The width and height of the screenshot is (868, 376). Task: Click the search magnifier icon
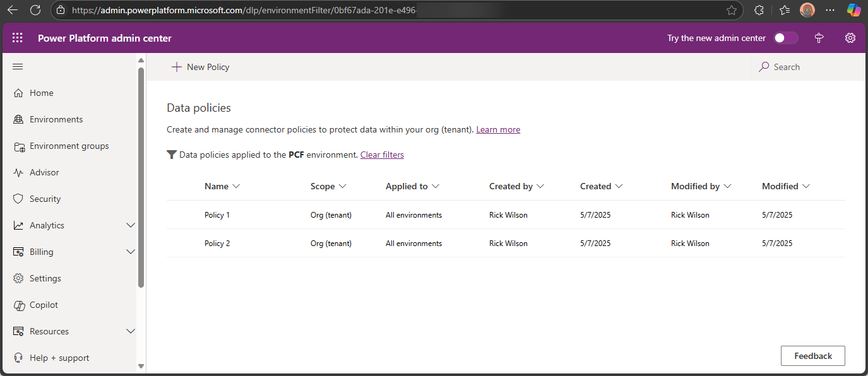tap(764, 67)
